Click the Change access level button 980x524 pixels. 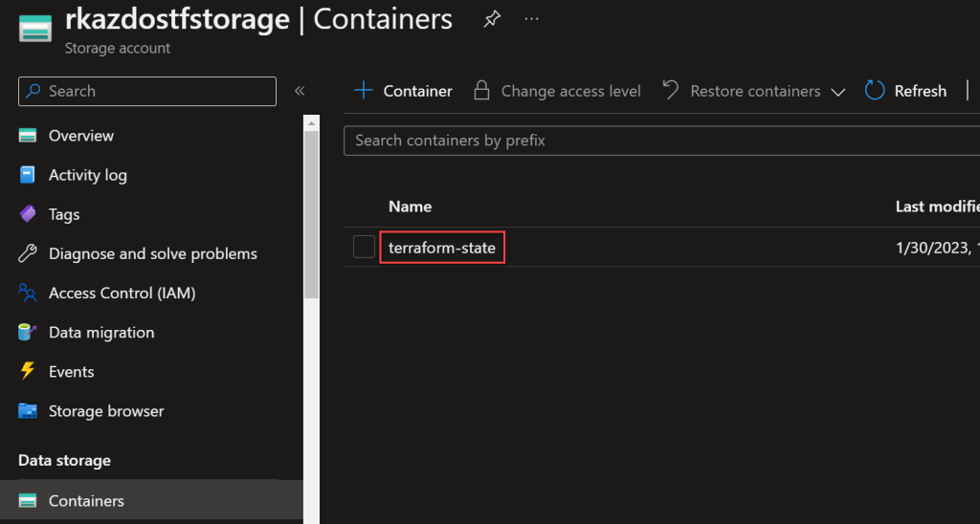(558, 91)
